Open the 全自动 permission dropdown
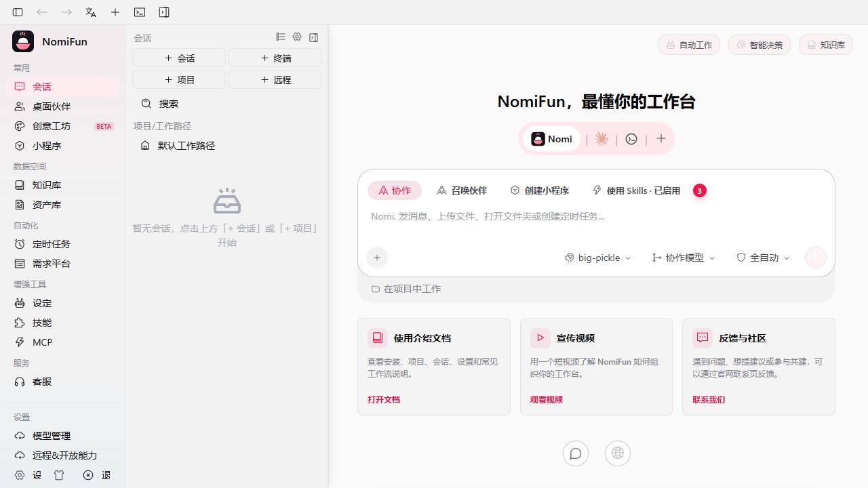Viewport: 868px width, 488px height. click(x=764, y=258)
